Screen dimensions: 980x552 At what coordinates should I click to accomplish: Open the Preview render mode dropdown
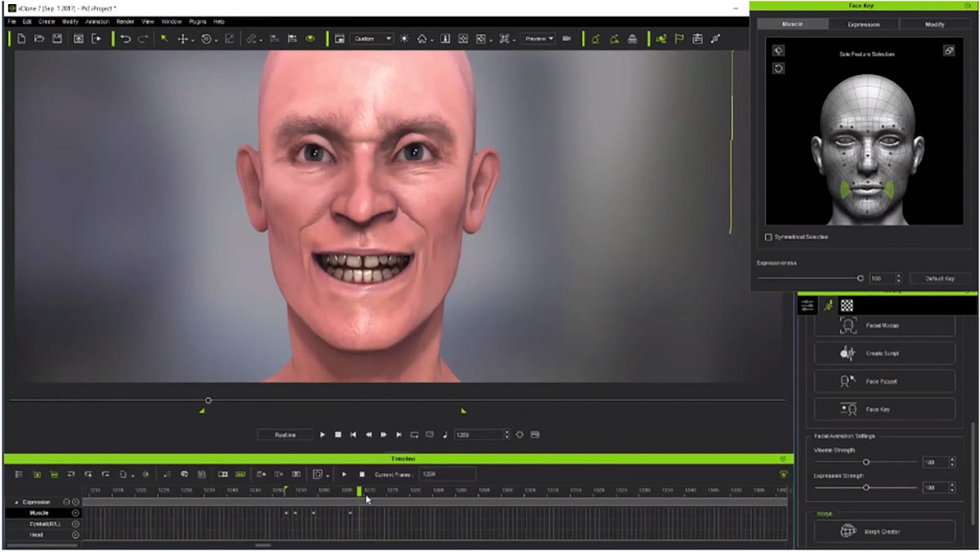pyautogui.click(x=539, y=38)
